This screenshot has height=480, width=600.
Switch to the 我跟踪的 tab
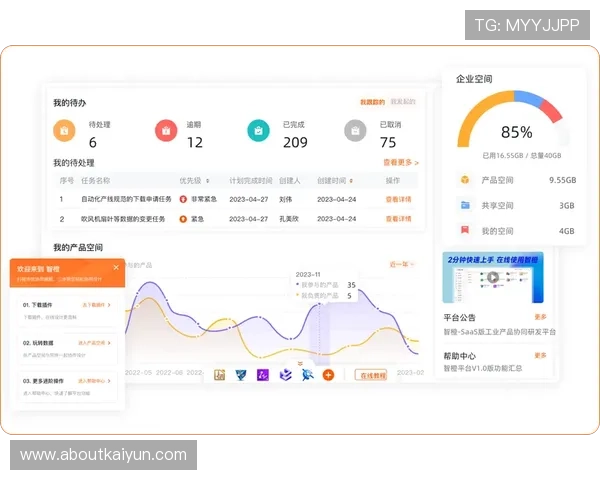click(x=372, y=102)
